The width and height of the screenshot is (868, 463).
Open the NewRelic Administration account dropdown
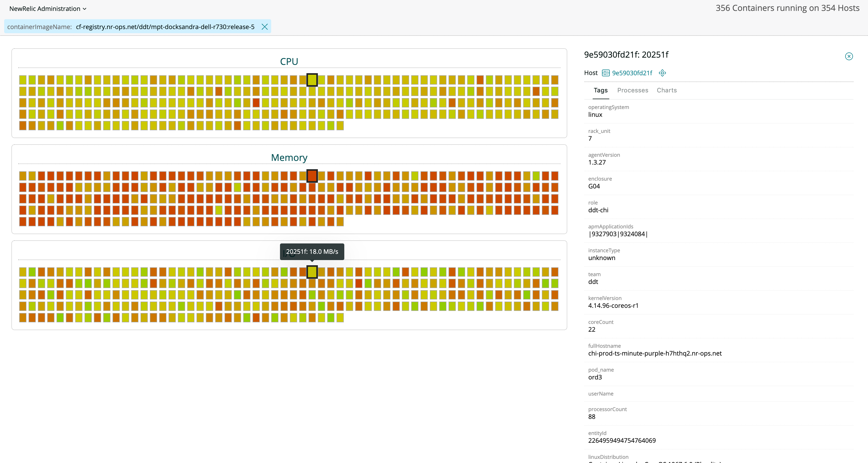pyautogui.click(x=48, y=9)
